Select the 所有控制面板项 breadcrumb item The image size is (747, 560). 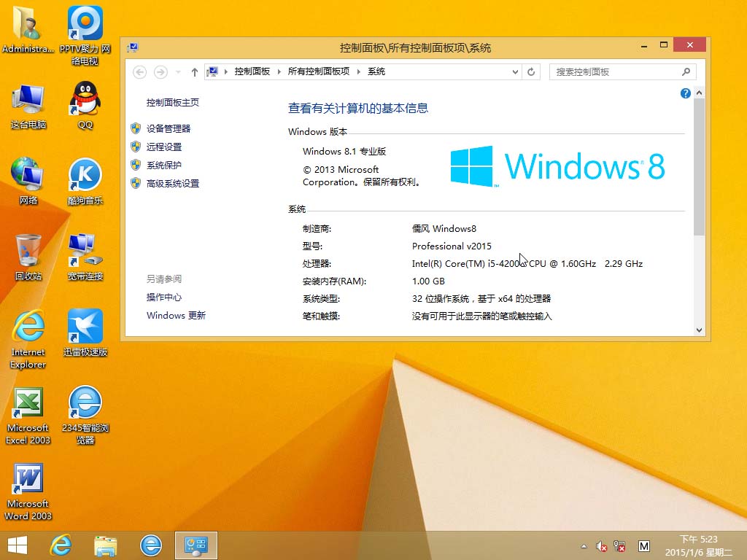pos(319,71)
